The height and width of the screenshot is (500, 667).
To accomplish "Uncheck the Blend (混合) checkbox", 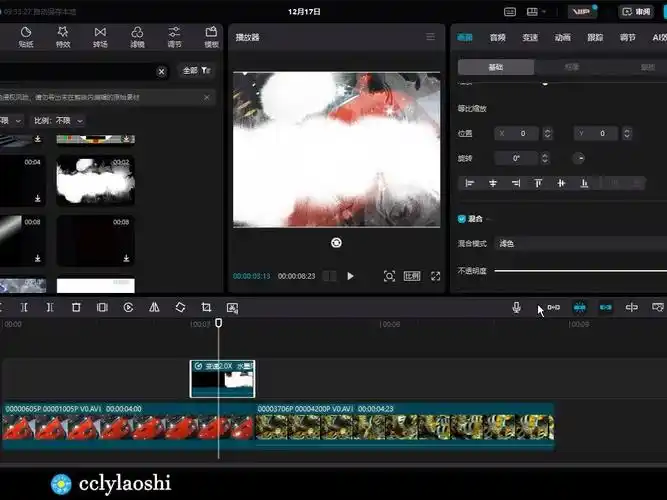I will point(462,218).
